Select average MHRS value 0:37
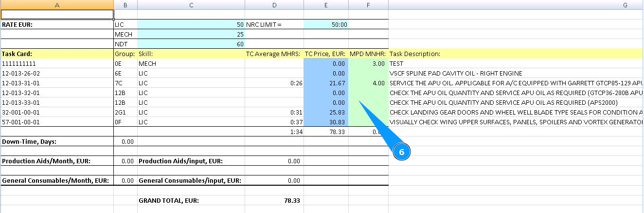The height and width of the screenshot is (213, 644). pos(274,122)
